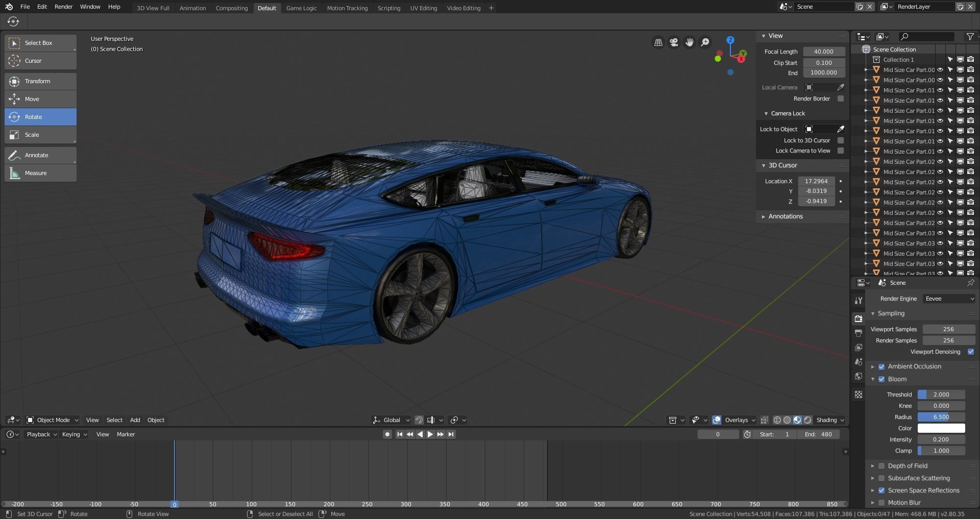Enable Lock to 3D Cursor checkbox
The width and height of the screenshot is (980, 519).
(841, 140)
